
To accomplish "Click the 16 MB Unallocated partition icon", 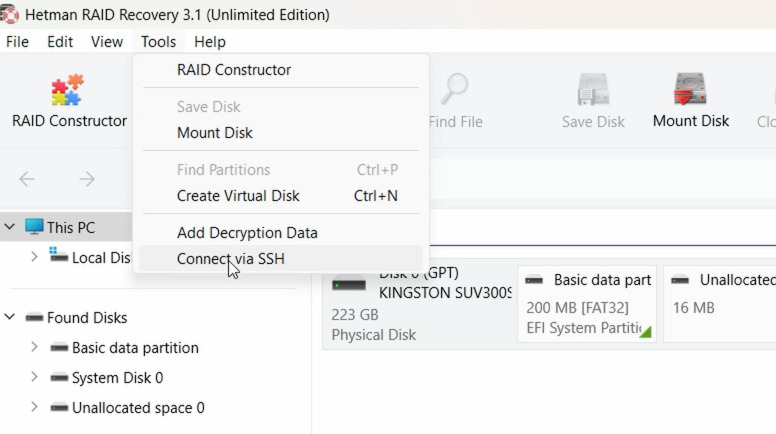I will pyautogui.click(x=680, y=280).
